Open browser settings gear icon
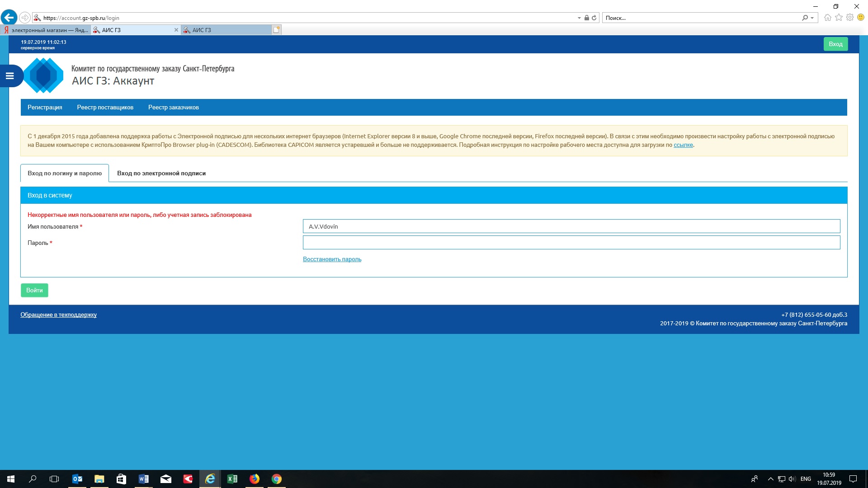Screen dimensions: 868x488 (x=850, y=18)
